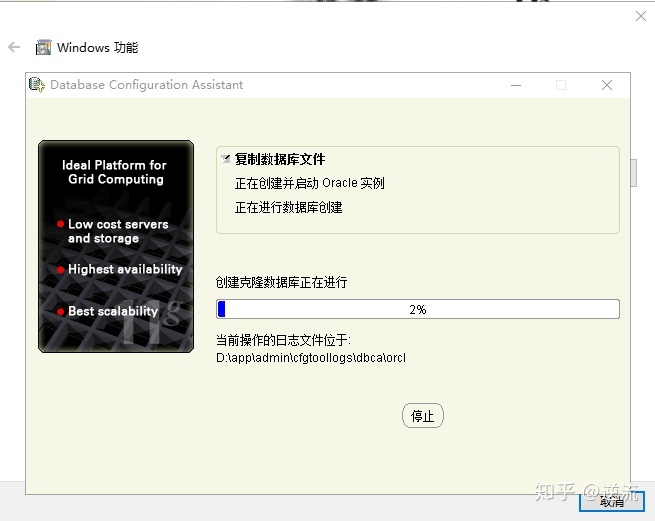The width and height of the screenshot is (655, 521).
Task: Click the Database Configuration Assistant title icon
Action: coord(36,85)
